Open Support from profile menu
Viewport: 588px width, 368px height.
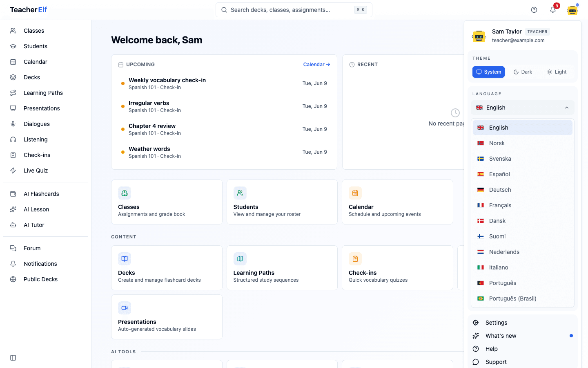click(x=523, y=362)
